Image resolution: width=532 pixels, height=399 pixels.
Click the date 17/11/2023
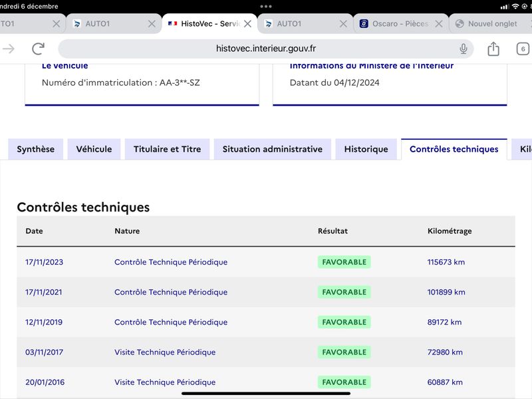click(44, 262)
